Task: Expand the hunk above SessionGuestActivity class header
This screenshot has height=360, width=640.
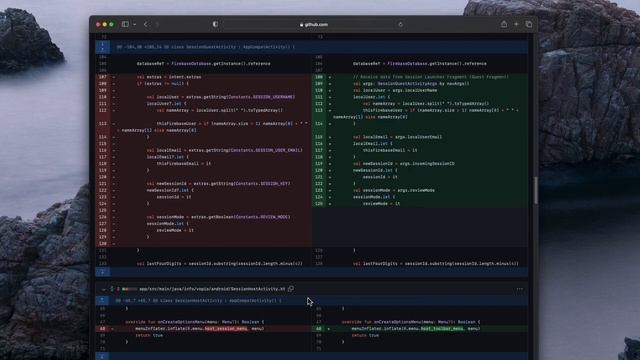Action: [102, 47]
